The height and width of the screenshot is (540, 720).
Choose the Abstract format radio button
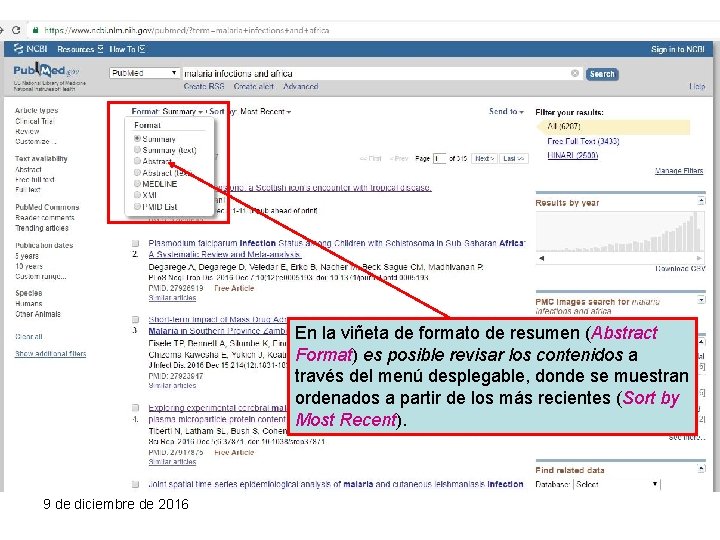coord(137,161)
